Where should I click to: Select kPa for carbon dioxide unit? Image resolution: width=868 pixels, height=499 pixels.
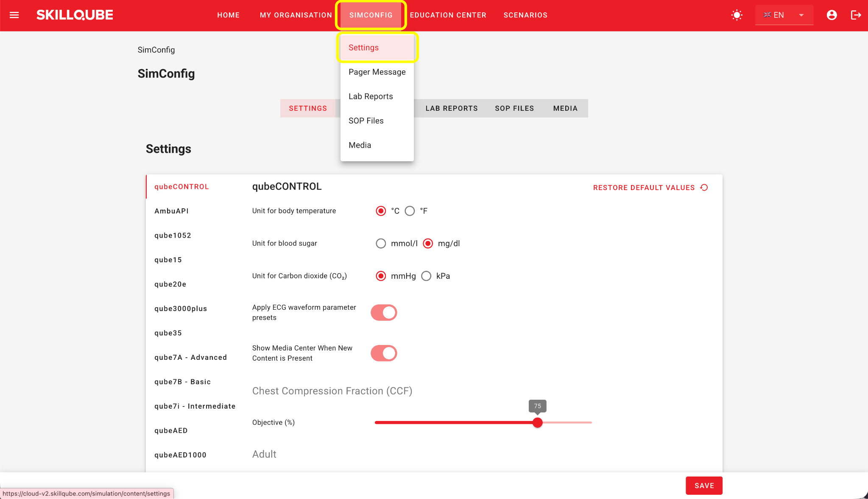pos(426,276)
